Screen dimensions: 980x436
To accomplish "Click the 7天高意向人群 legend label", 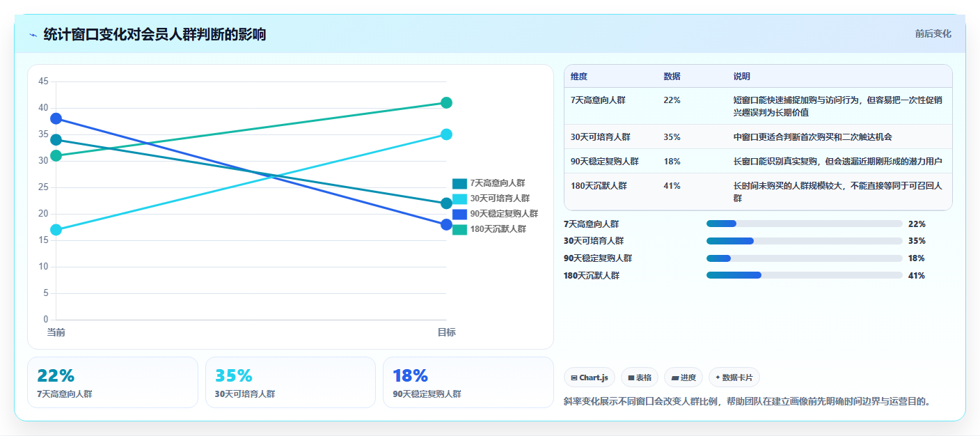I will [x=498, y=184].
